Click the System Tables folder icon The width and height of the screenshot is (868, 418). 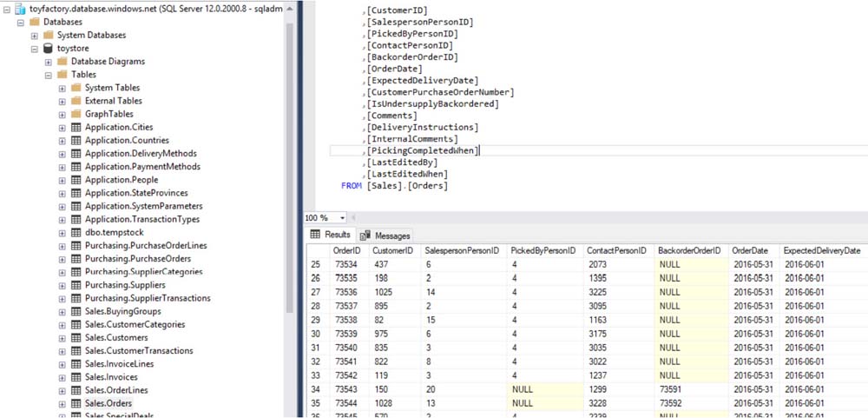coord(76,88)
